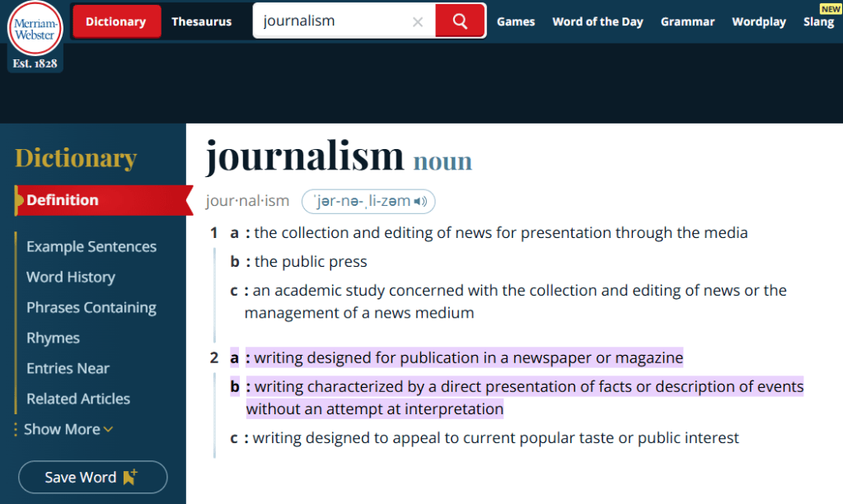
Task: Click the Merriam-Webster logo
Action: point(35,30)
